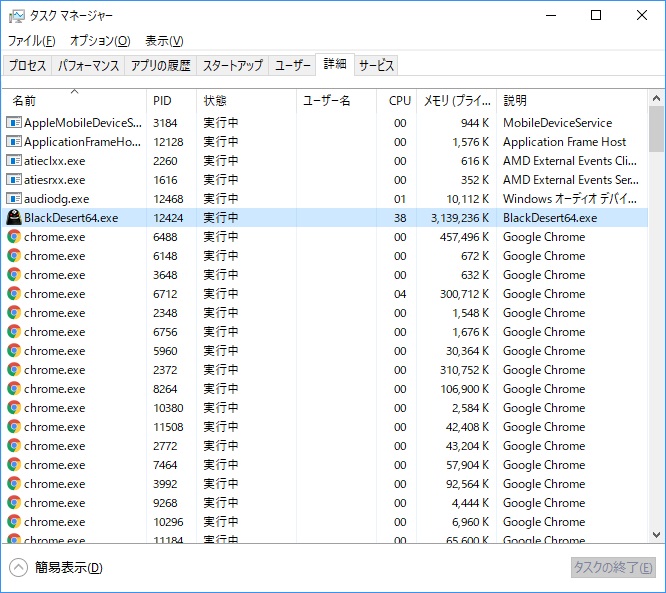This screenshot has width=666, height=593.
Task: Select memory value 3,139,236 K
Action: pyautogui.click(x=460, y=218)
